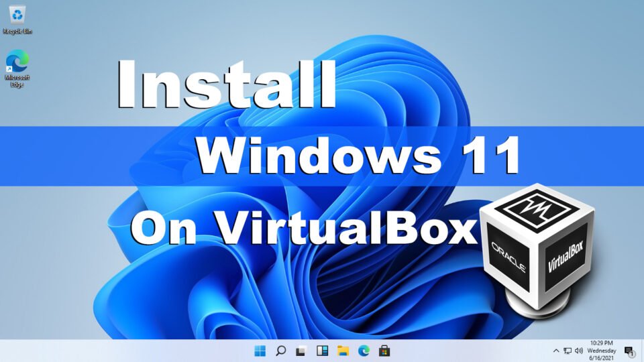This screenshot has width=644, height=362.
Task: Open Task View on the taskbar
Action: (301, 351)
